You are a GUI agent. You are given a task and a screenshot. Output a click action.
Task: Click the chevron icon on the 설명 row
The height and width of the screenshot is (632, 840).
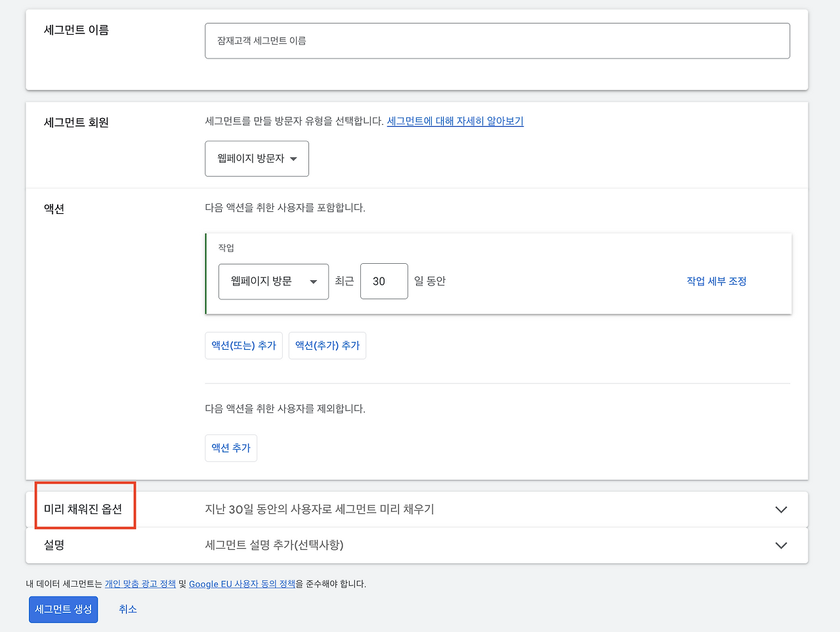780,545
